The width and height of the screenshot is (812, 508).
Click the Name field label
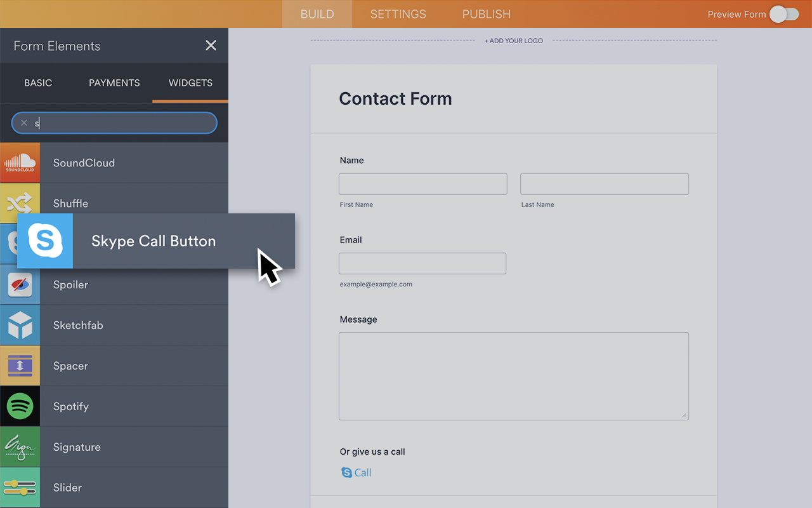[351, 161]
